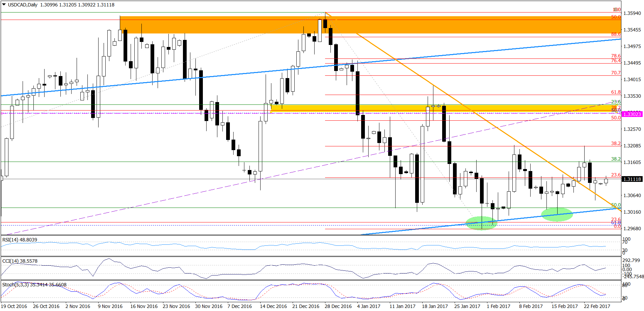The width and height of the screenshot is (644, 311).
Task: Click the close value 1.31118 in the header
Action: click(105, 5)
